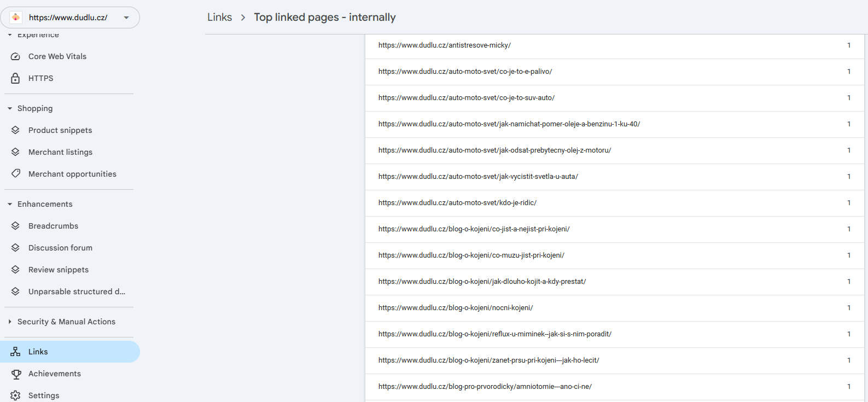This screenshot has height=402, width=868.
Task: Open Review snippets in sidebar
Action: click(58, 270)
